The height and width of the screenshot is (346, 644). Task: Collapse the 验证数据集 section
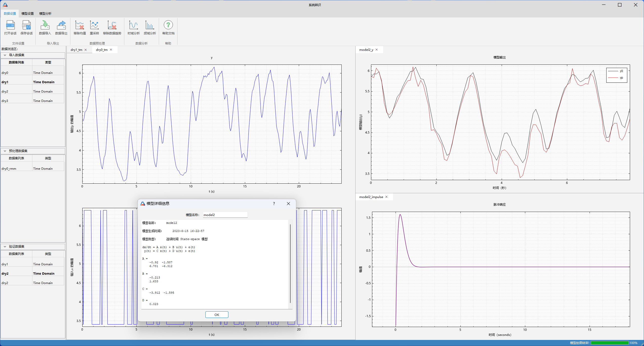(x=5, y=247)
